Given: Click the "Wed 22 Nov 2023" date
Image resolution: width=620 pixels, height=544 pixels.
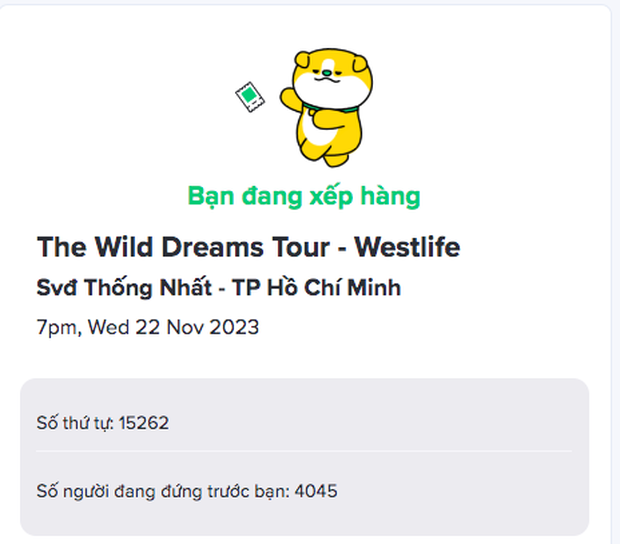Looking at the screenshot, I should click(x=174, y=327).
